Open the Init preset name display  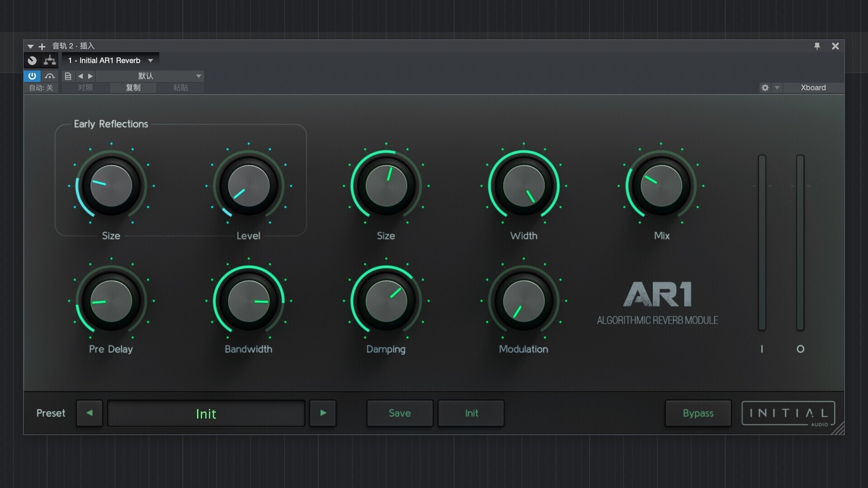point(206,413)
